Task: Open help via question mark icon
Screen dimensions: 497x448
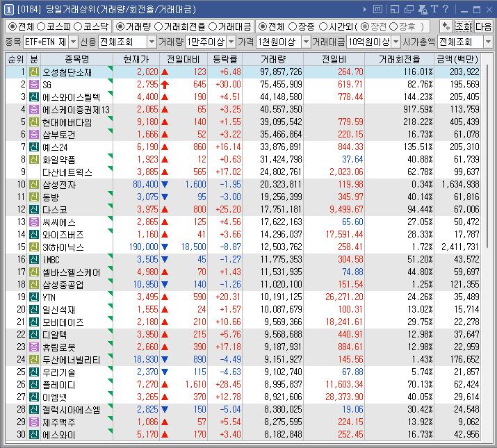Action: 446,9
